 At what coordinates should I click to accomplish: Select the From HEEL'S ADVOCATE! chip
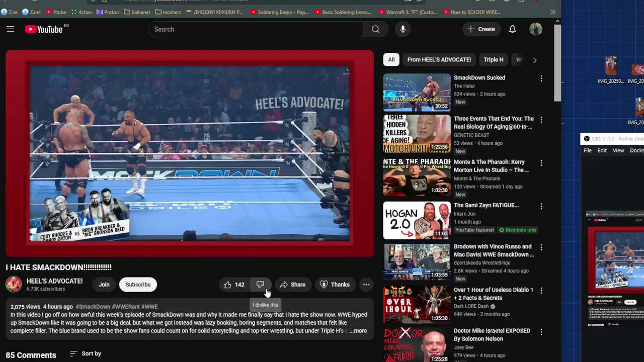click(x=439, y=59)
